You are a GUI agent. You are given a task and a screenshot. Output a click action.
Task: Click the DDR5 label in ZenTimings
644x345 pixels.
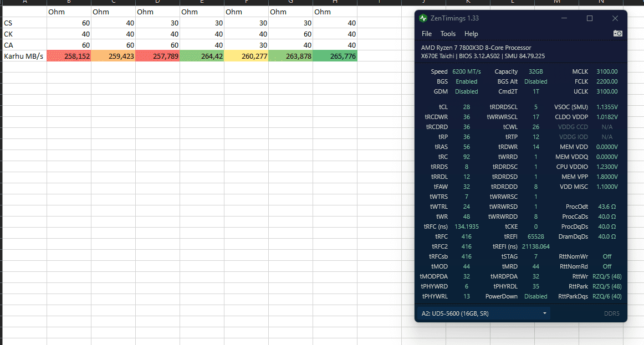(x=611, y=313)
